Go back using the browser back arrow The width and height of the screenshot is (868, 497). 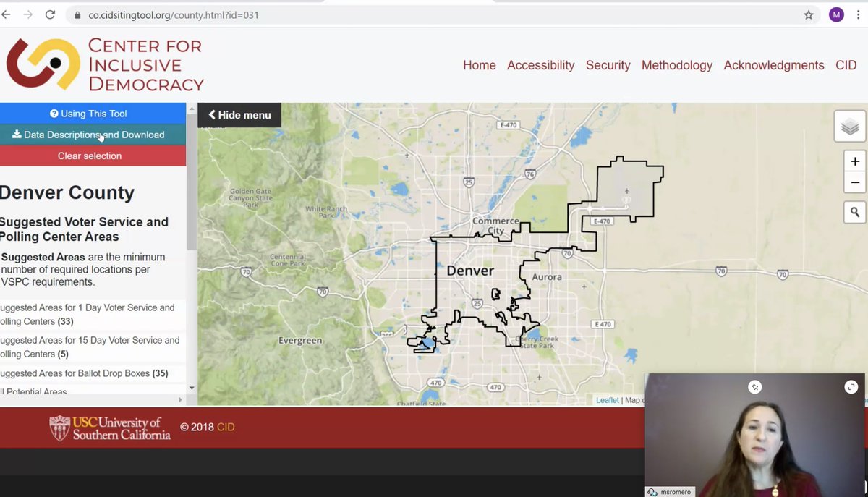pyautogui.click(x=6, y=14)
